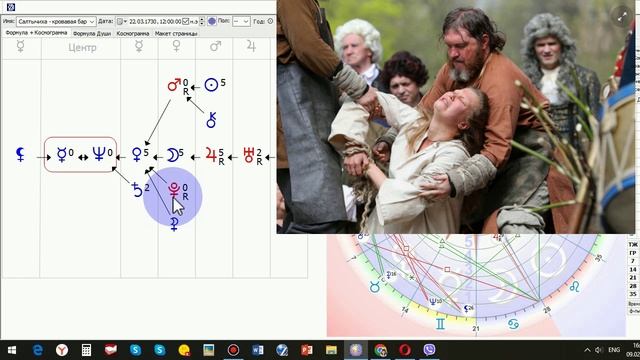This screenshot has width=640, height=360.
Task: Select the Moon crescent symbol with value 5
Action: [x=173, y=155]
